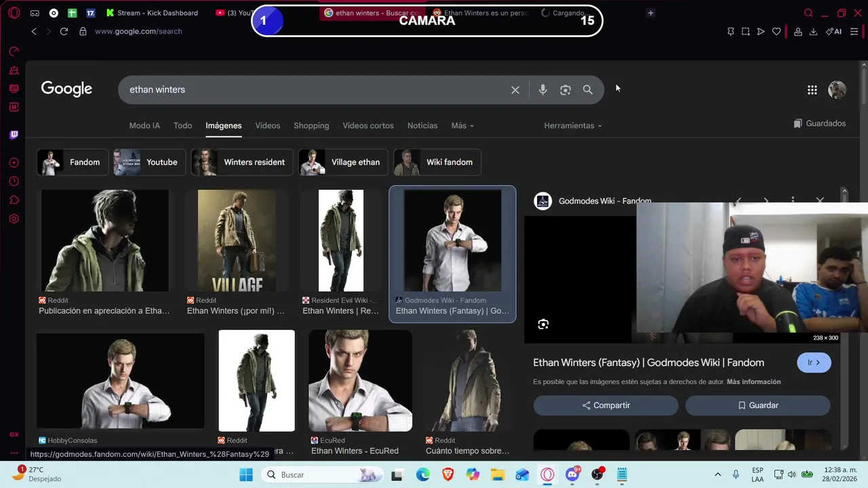Image resolution: width=868 pixels, height=488 pixels.
Task: Open the browser snapshot icon
Action: tap(745, 31)
